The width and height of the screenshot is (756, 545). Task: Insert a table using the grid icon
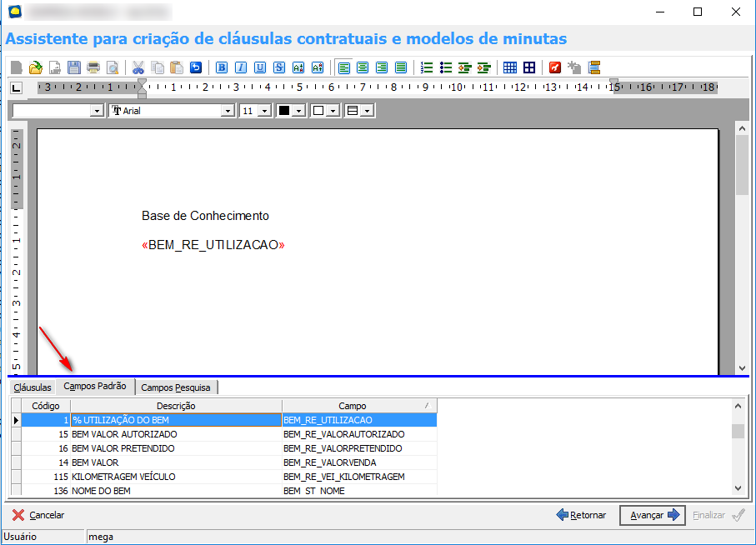coord(510,67)
